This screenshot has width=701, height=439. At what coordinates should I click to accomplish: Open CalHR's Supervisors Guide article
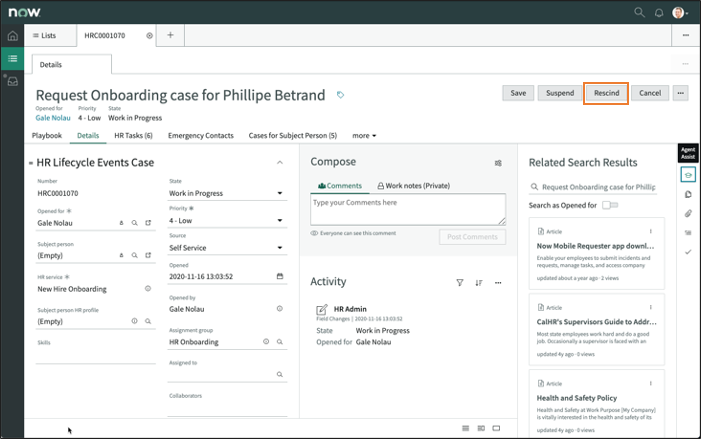pos(596,322)
